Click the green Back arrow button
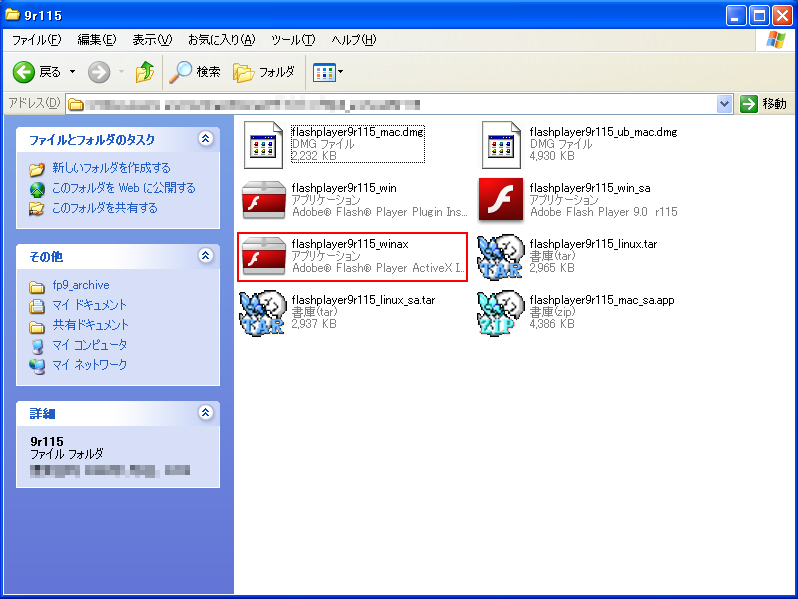 click(23, 72)
